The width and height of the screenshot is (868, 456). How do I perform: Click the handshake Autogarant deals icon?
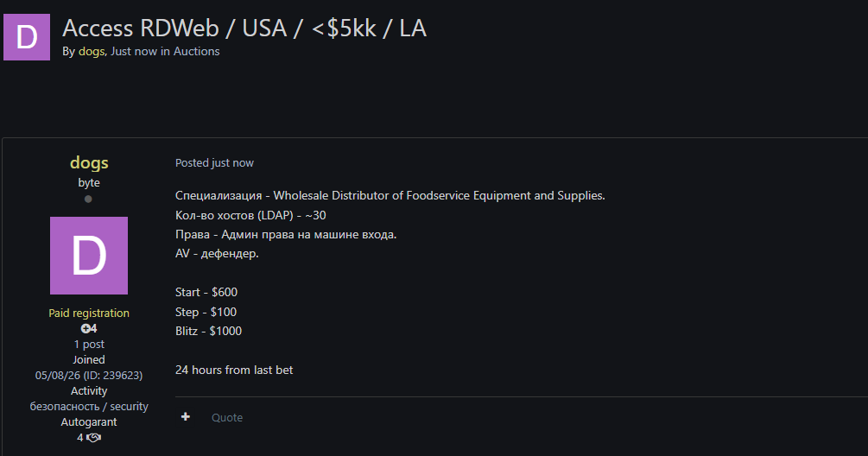point(94,438)
